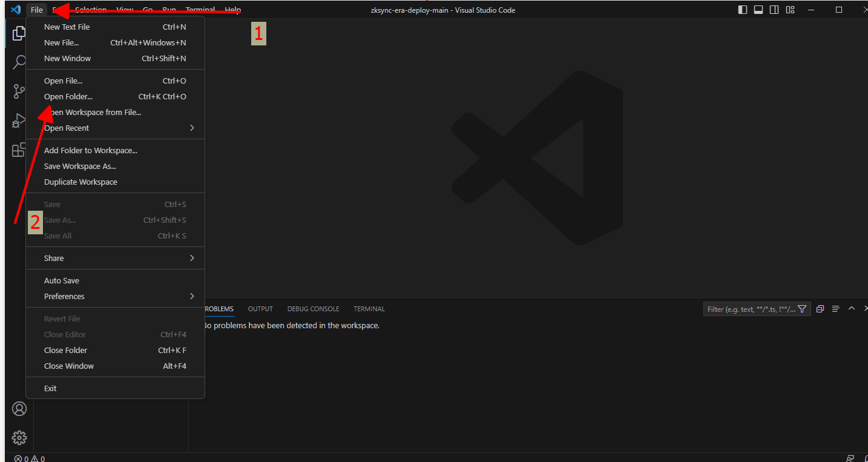Image resolution: width=868 pixels, height=462 pixels.
Task: Toggle Auto Save in the File menu
Action: pos(115,280)
